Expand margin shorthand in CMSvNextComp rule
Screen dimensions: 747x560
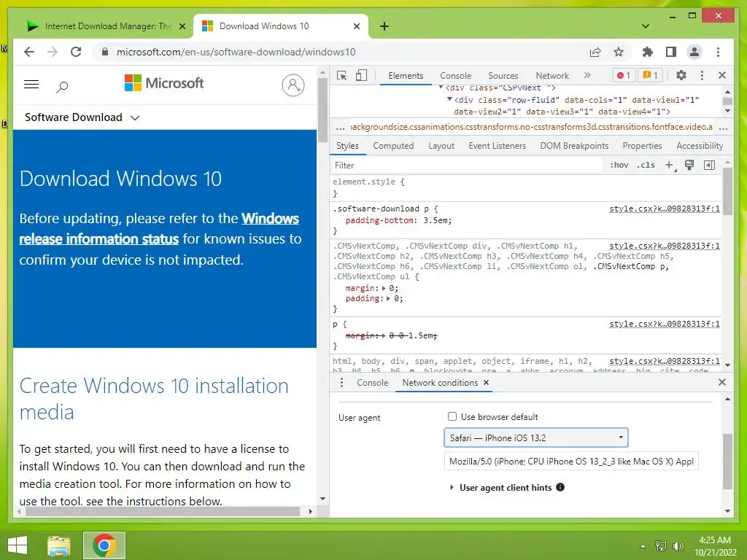pos(384,288)
